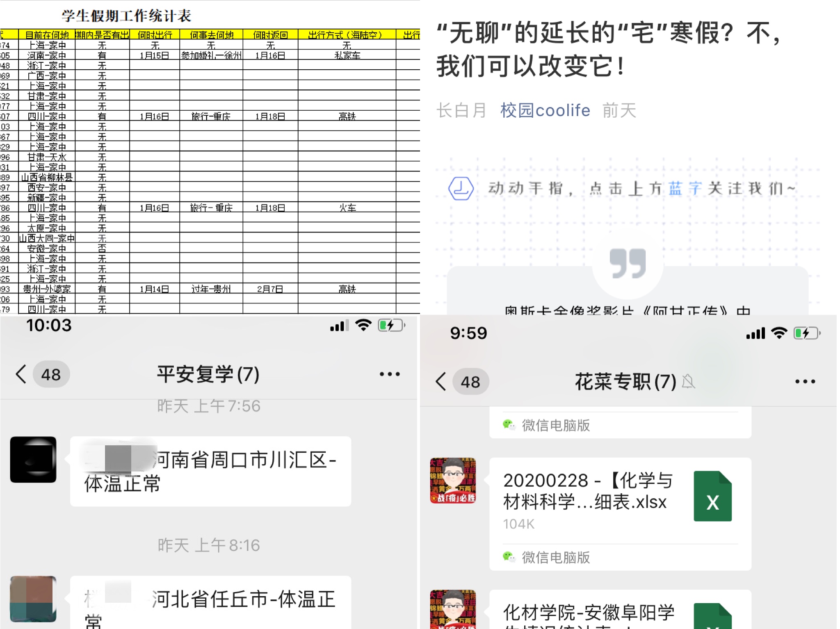
Task: Select cell 过年-贵州
Action: tap(211, 289)
